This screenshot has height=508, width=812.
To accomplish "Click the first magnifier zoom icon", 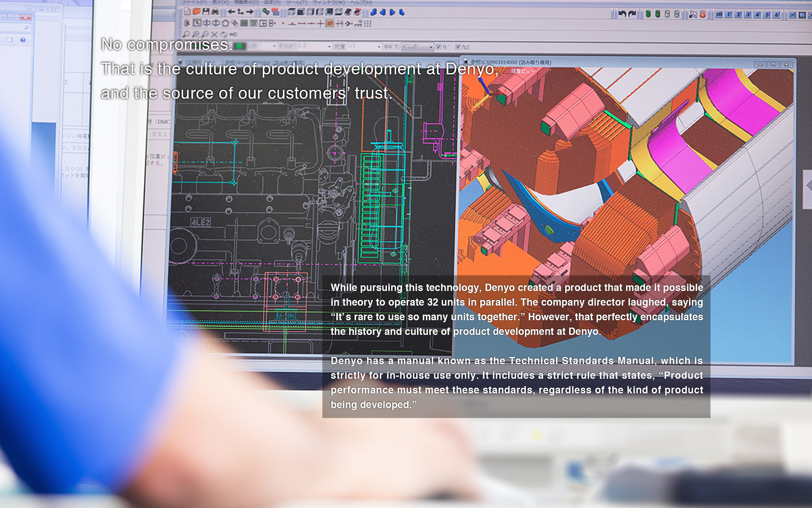I will [x=186, y=34].
